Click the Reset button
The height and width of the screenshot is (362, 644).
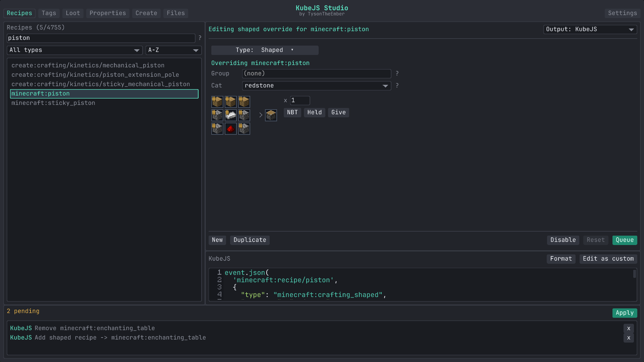point(596,240)
